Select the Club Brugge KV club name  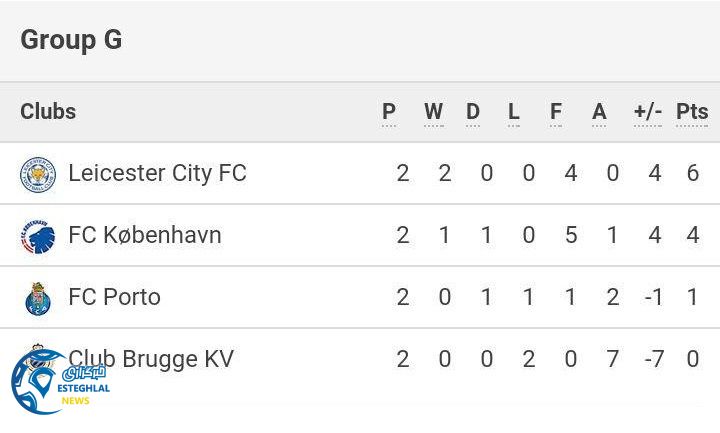[152, 359]
